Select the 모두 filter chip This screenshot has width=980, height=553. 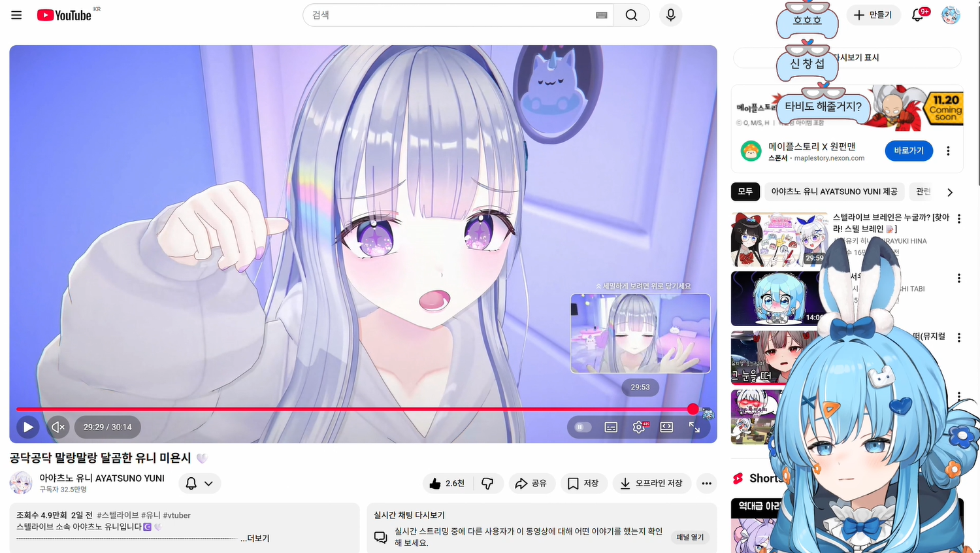(x=745, y=192)
